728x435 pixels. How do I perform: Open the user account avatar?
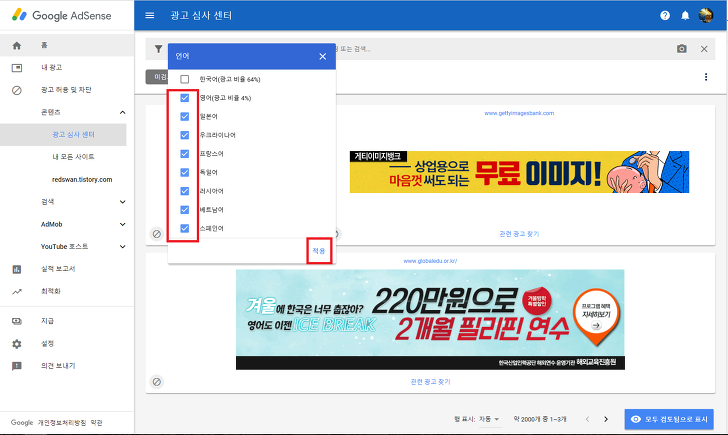(x=706, y=15)
